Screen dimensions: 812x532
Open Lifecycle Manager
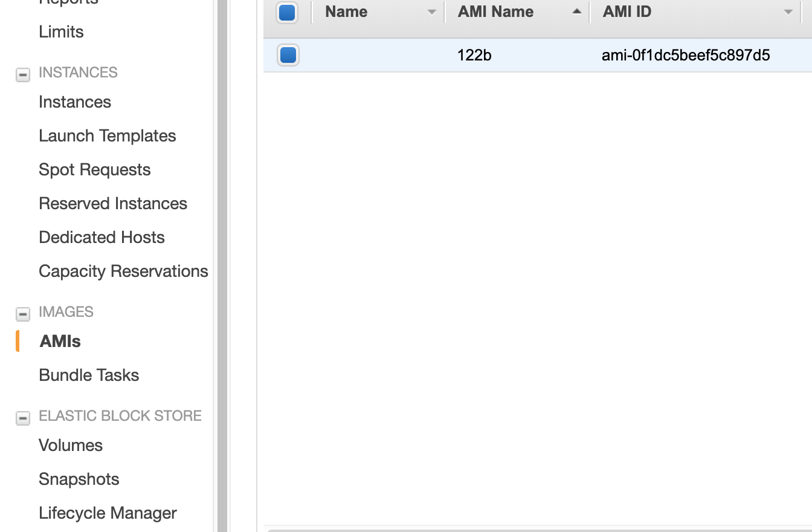click(108, 513)
